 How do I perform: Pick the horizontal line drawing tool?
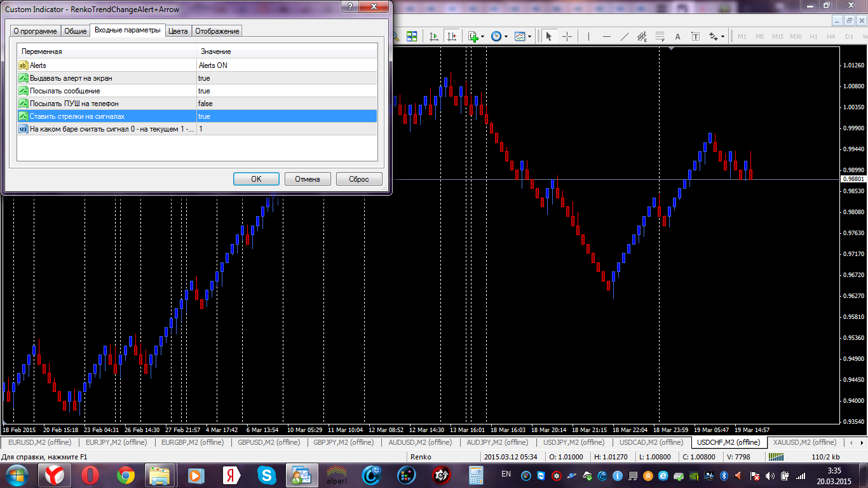tap(607, 36)
